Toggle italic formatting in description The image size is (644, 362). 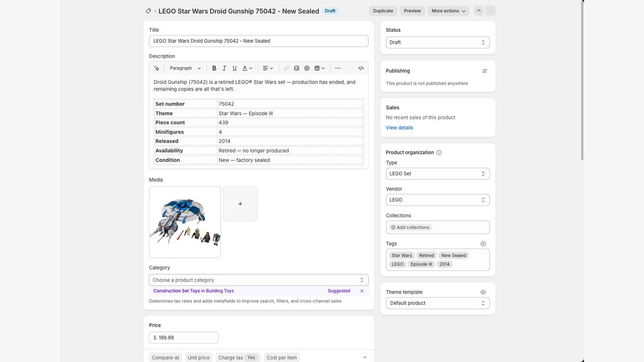coord(224,68)
